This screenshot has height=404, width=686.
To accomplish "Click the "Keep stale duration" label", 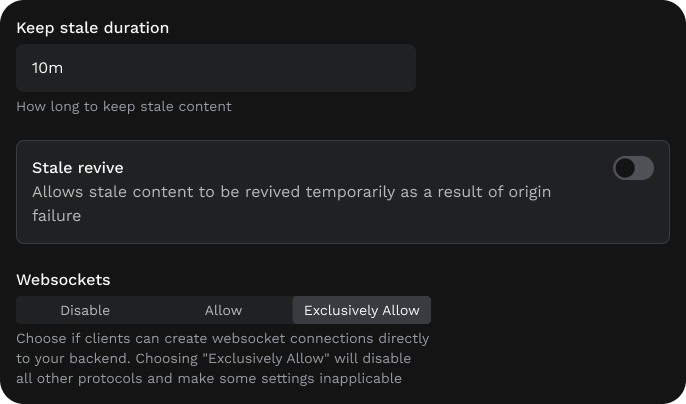I will [92, 28].
